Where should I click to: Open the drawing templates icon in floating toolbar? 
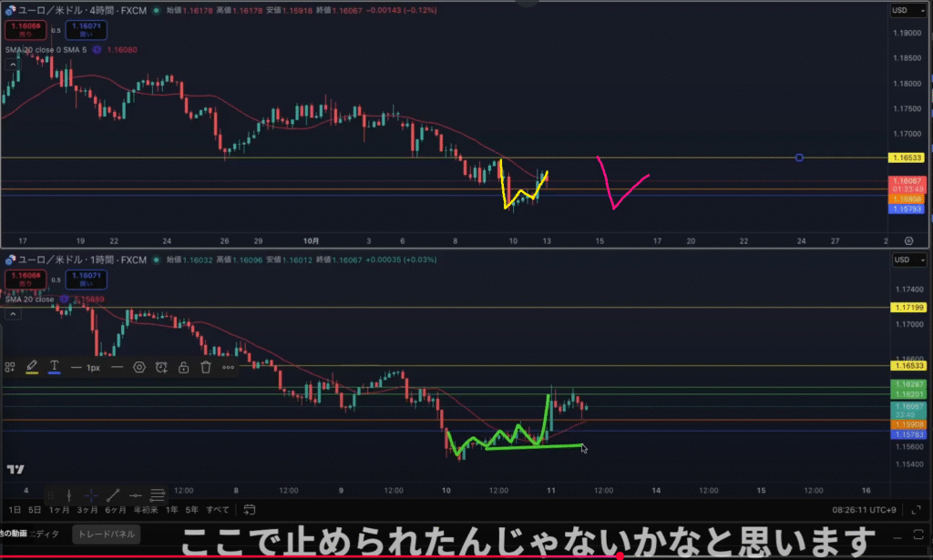[x=9, y=367]
